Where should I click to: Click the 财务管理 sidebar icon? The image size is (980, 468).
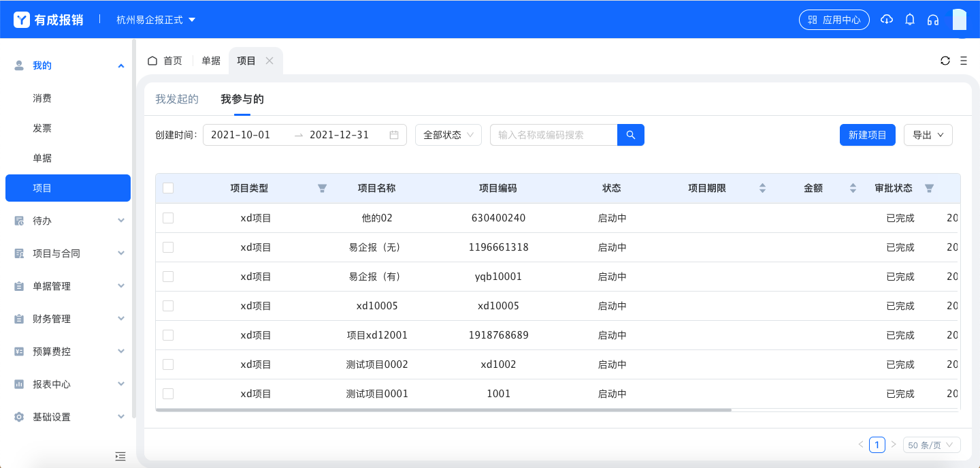(x=19, y=319)
